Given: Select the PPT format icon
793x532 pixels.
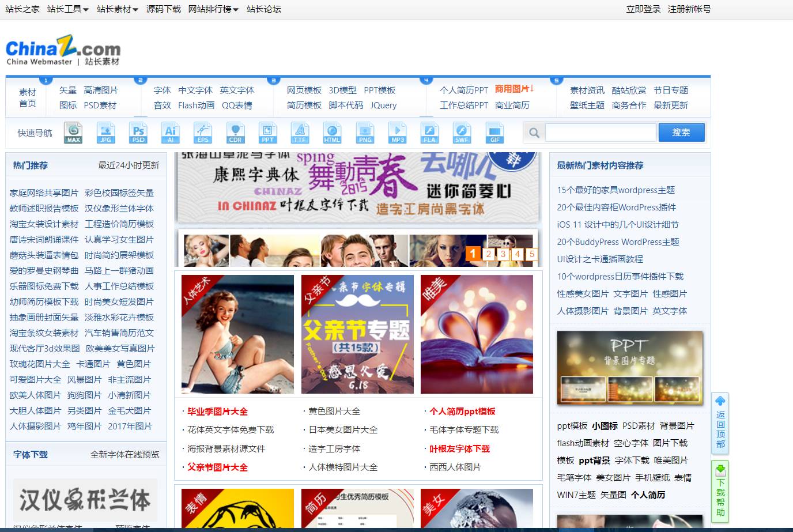Looking at the screenshot, I should tap(267, 133).
